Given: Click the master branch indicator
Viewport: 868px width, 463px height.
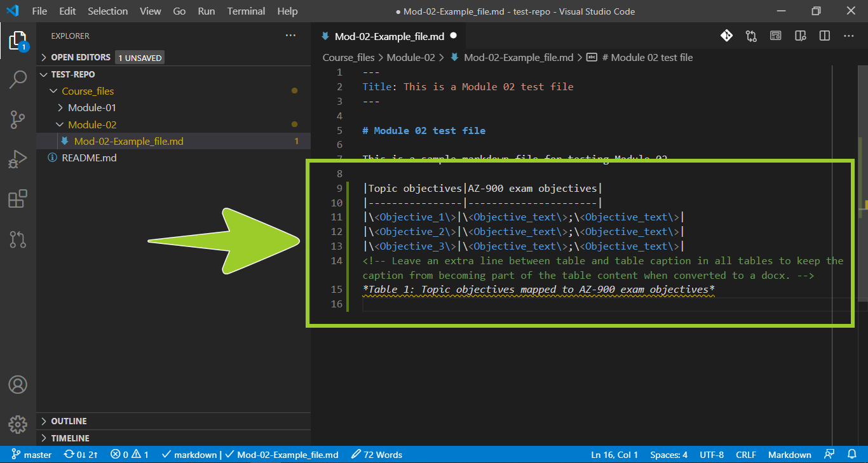Looking at the screenshot, I should pos(32,454).
